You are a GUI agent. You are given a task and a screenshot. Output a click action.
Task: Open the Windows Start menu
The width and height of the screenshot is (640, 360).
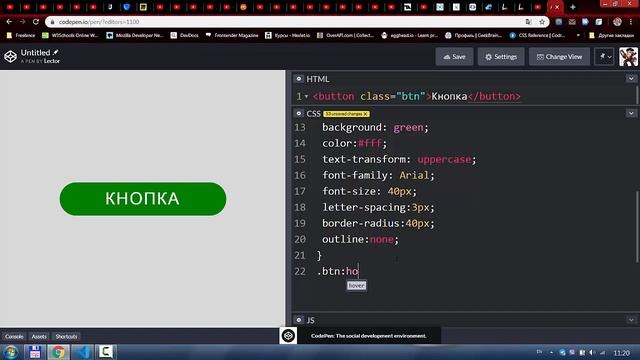tap(11, 352)
